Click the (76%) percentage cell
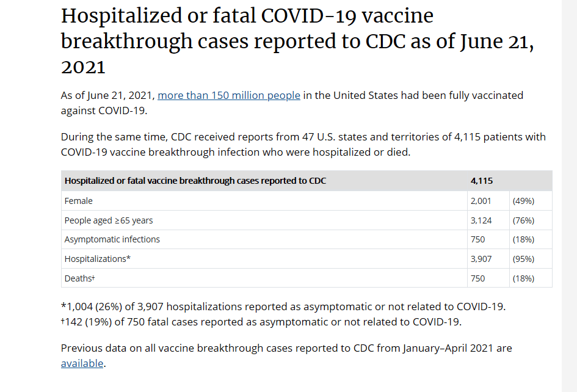The image size is (577, 392). [523, 220]
